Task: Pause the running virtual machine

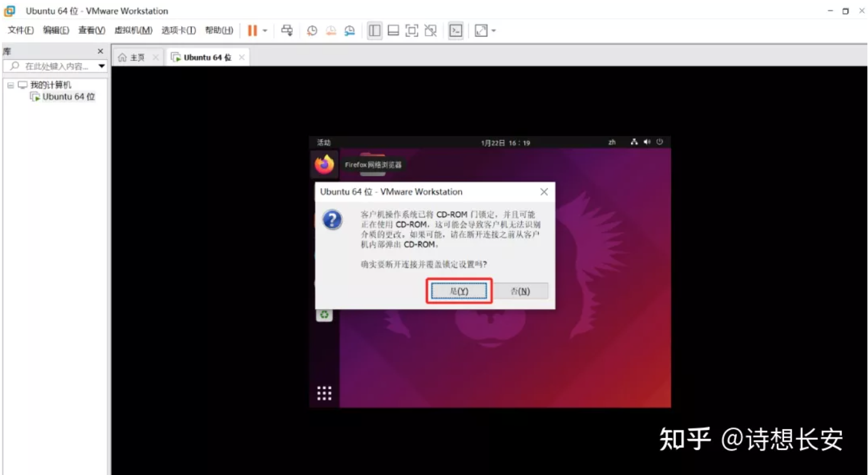Action: 254,29
